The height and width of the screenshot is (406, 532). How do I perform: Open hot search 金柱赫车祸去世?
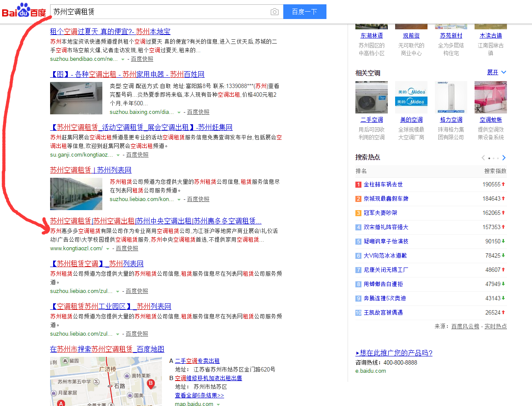click(383, 184)
